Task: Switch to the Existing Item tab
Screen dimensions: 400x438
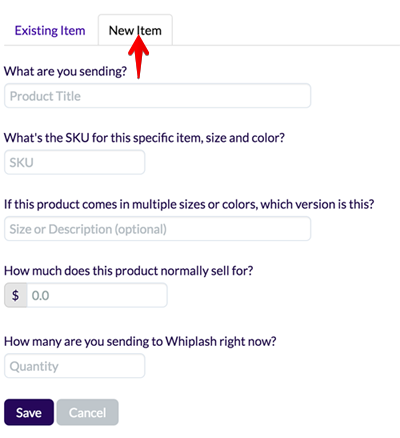Action: [50, 31]
